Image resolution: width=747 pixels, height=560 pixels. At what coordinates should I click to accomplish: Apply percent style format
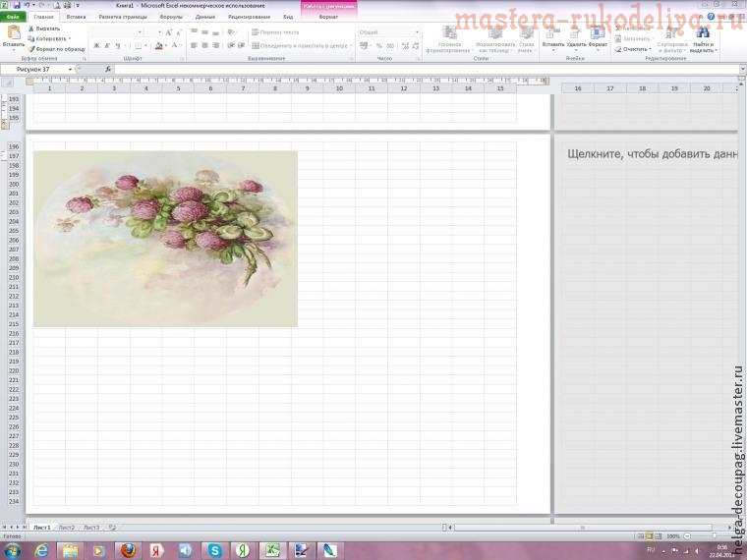coord(379,46)
